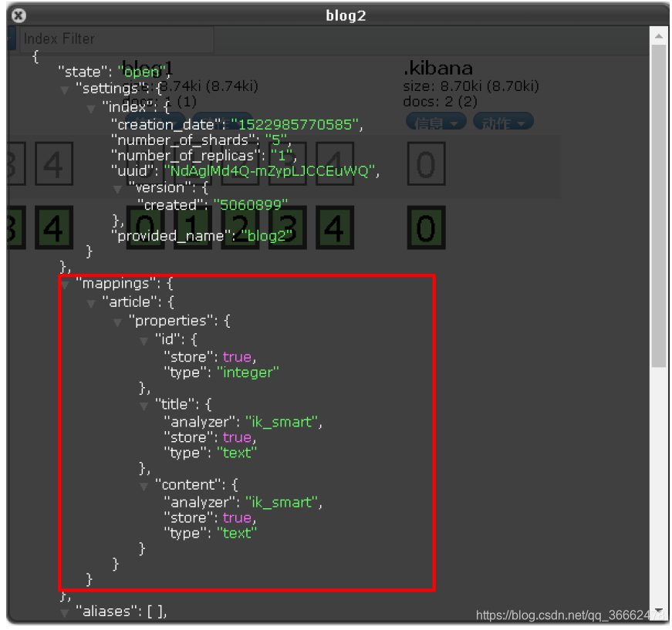Open the 信息 dropdown for .kibana
The image size is (672, 630).
pos(436,121)
